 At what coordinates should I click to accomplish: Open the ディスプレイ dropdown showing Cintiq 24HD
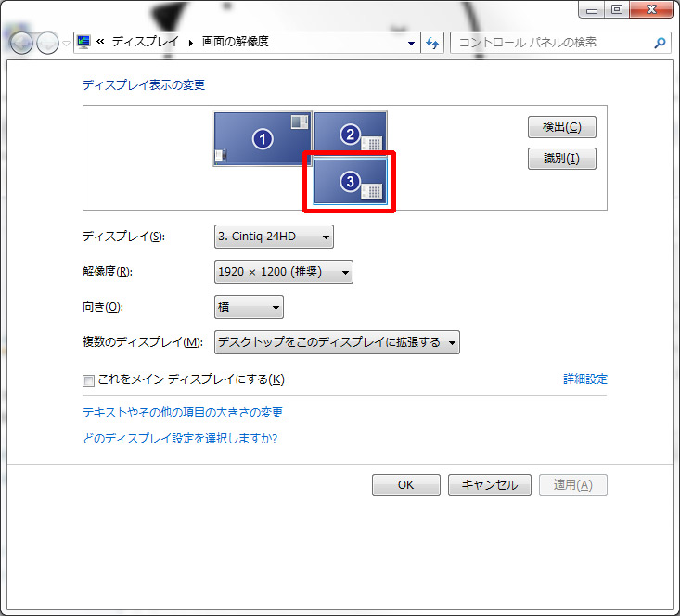pos(274,237)
